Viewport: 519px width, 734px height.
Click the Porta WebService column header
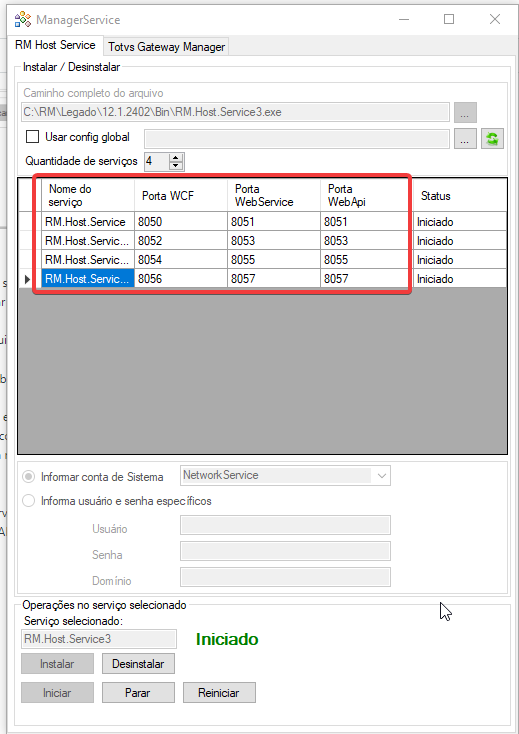pos(274,195)
